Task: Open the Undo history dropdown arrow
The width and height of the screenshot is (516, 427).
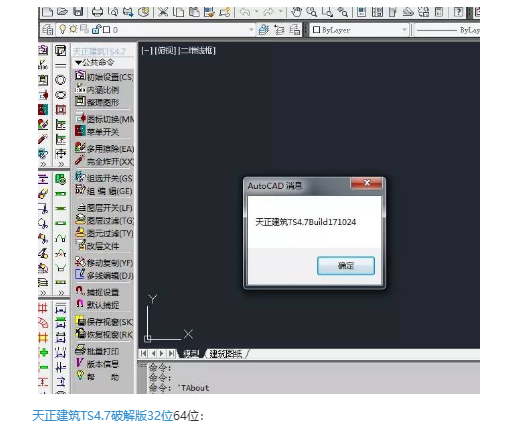Action: [x=257, y=12]
